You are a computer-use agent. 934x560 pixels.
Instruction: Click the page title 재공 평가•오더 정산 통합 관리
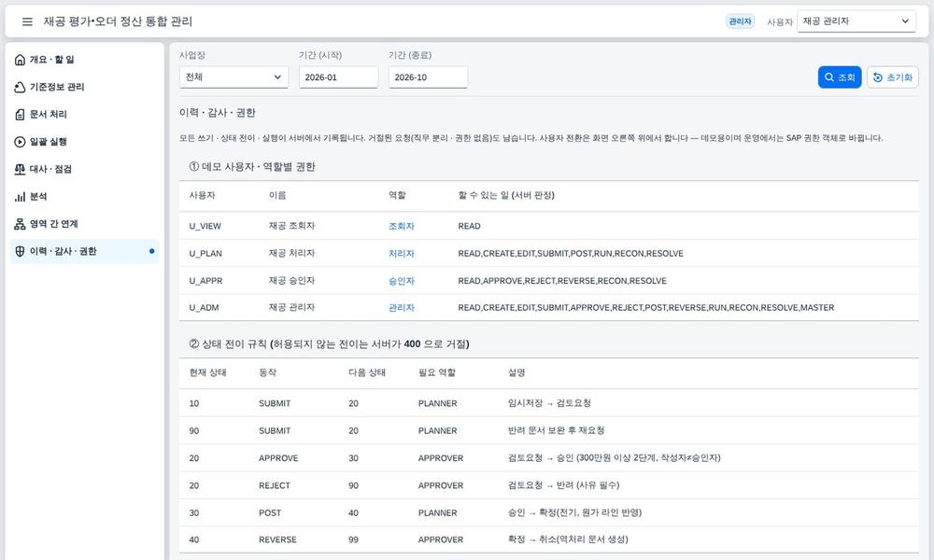pyautogui.click(x=118, y=21)
